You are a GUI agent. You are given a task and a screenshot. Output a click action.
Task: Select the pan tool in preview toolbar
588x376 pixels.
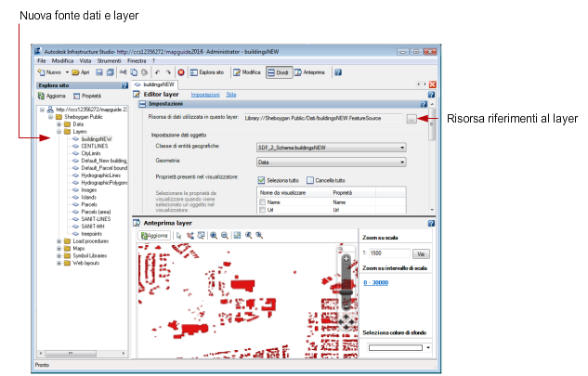click(x=190, y=236)
